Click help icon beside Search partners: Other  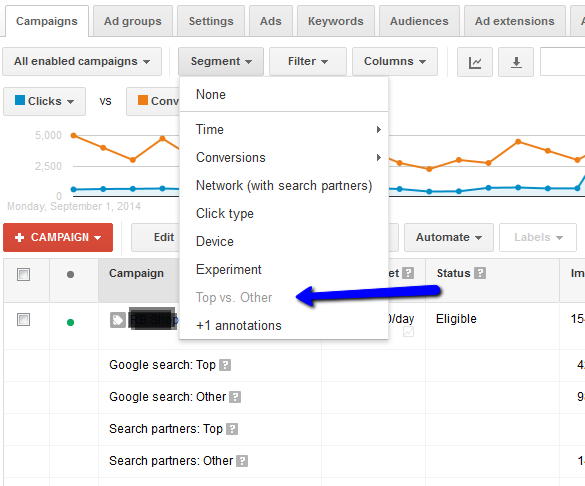242,461
